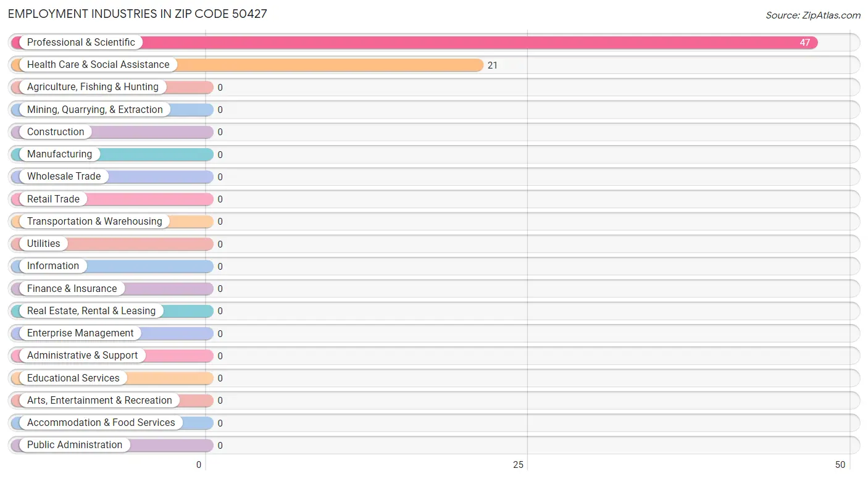Click the 0 value next to Construction bar
This screenshot has width=868, height=479.
220,132
